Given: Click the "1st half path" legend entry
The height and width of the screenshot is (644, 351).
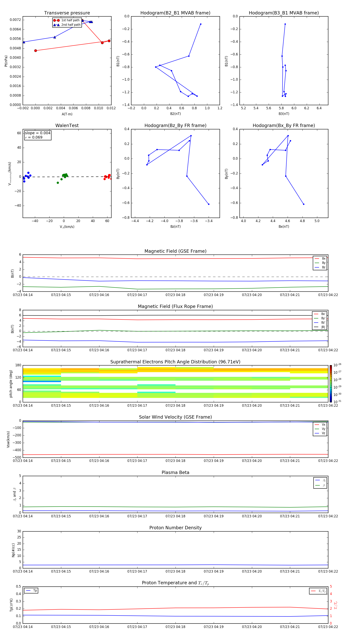Looking at the screenshot, I should click(x=67, y=20).
